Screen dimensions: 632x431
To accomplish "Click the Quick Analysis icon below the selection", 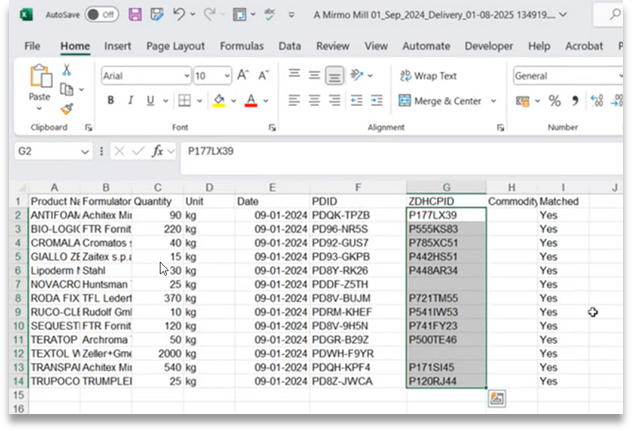I will [x=497, y=399].
